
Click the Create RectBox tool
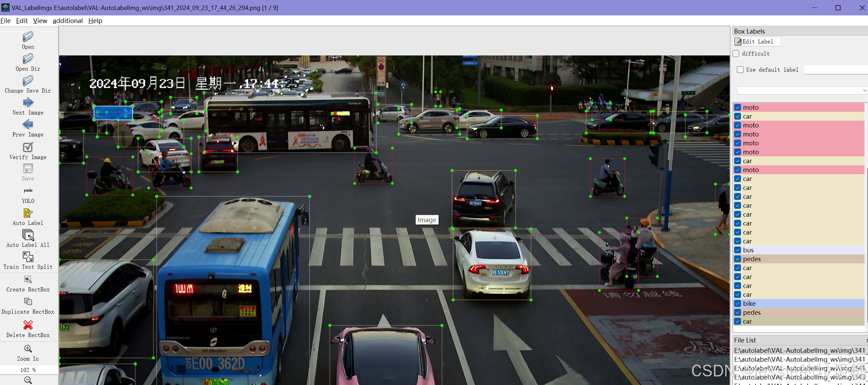(x=28, y=280)
